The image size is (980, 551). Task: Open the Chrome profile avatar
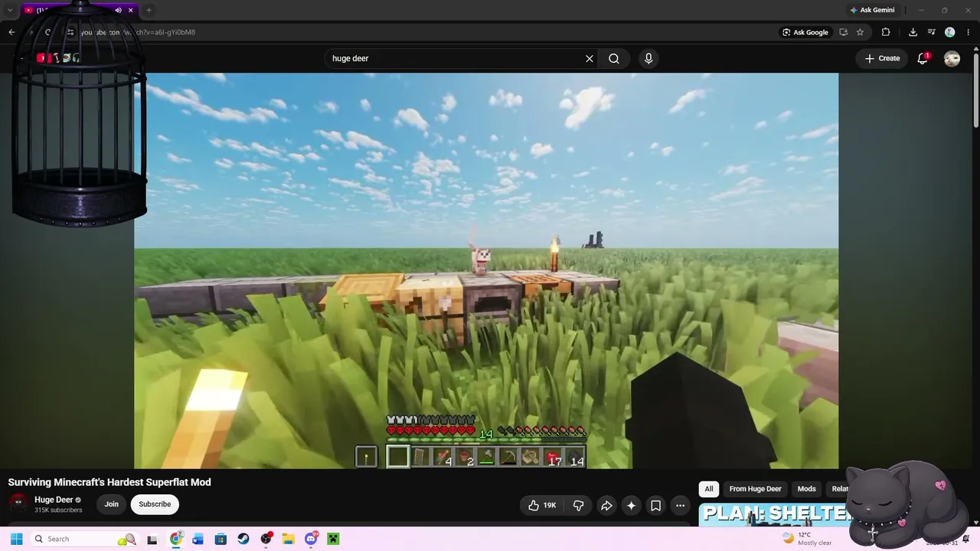click(949, 32)
